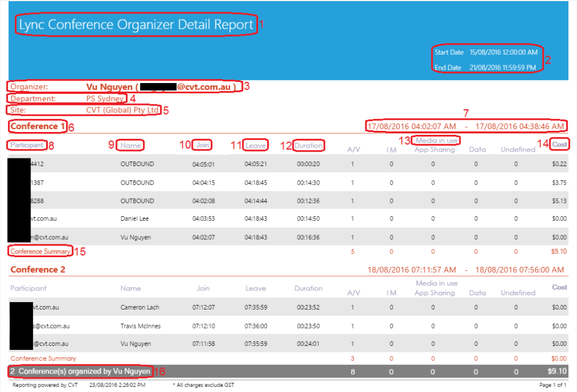Click the 'Participant' column header in Conference 1
Image resolution: width=577 pixels, height=392 pixels.
[27, 145]
